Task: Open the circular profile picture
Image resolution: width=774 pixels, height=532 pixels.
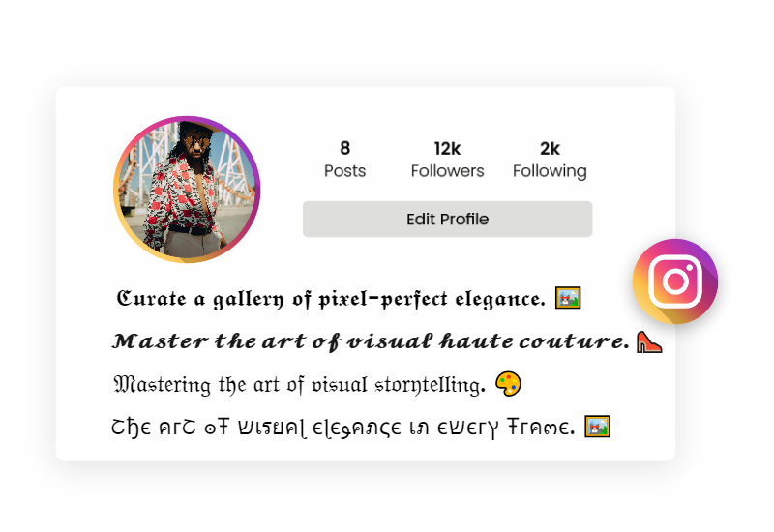Action: pos(187,190)
